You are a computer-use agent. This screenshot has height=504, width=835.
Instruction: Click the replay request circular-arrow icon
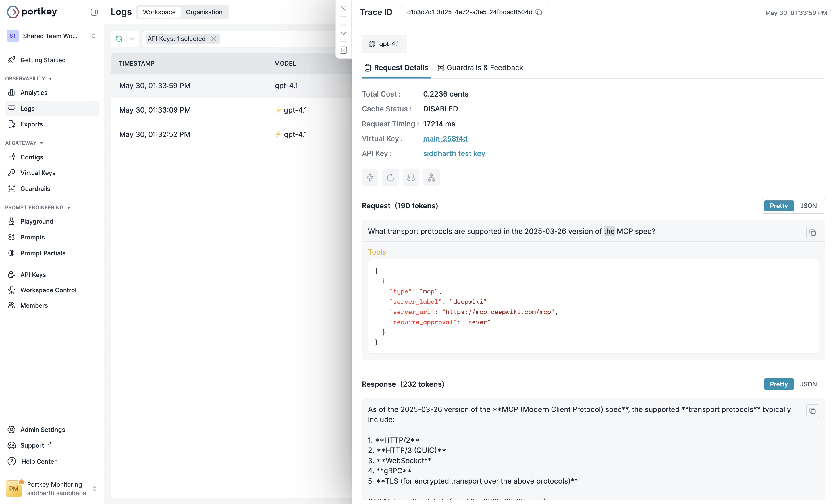point(391,178)
